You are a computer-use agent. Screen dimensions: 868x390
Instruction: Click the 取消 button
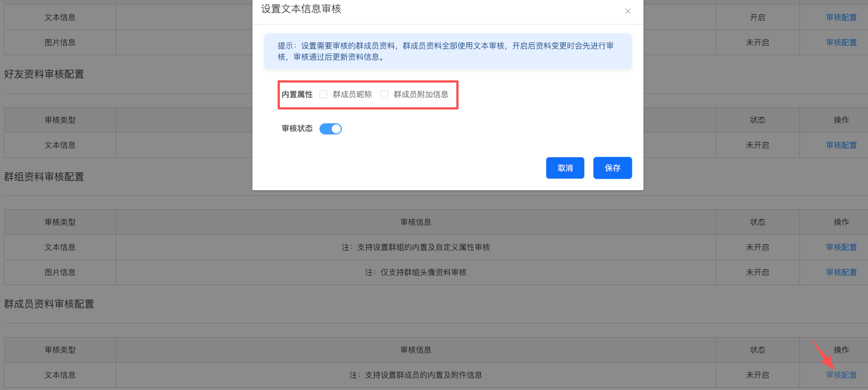pyautogui.click(x=565, y=168)
